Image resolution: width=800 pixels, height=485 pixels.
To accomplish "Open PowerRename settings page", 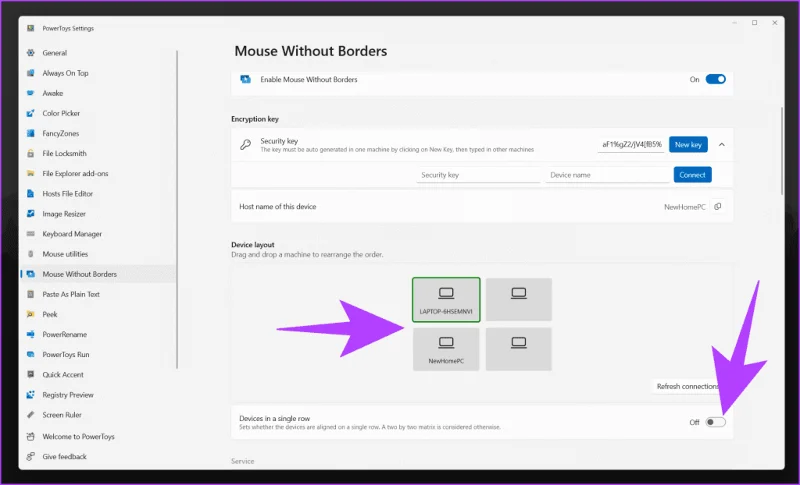I will click(64, 334).
